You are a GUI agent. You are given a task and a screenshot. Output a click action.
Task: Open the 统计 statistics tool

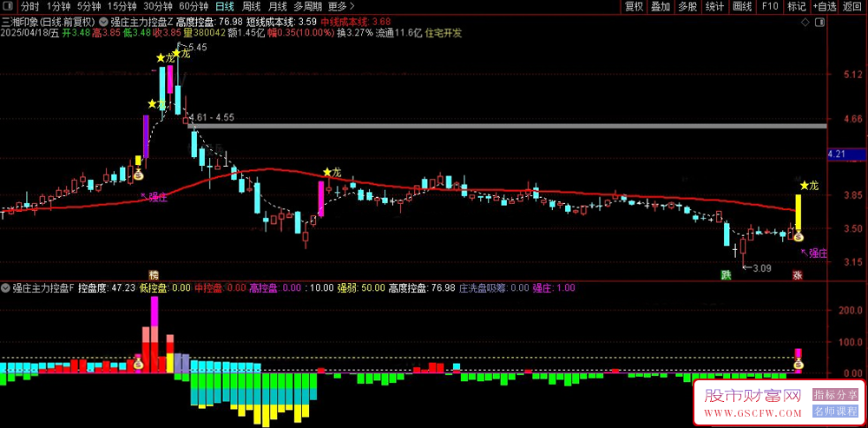coord(715,7)
